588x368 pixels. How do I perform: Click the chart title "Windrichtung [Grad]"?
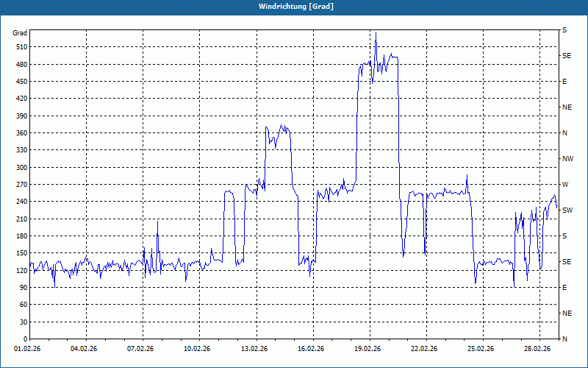tap(296, 7)
